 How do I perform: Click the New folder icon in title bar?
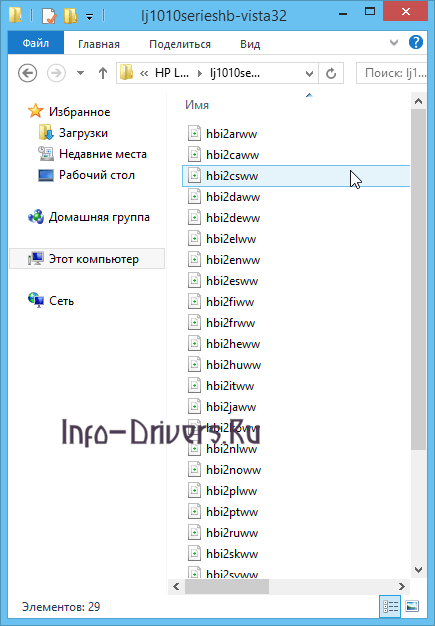[x=70, y=16]
